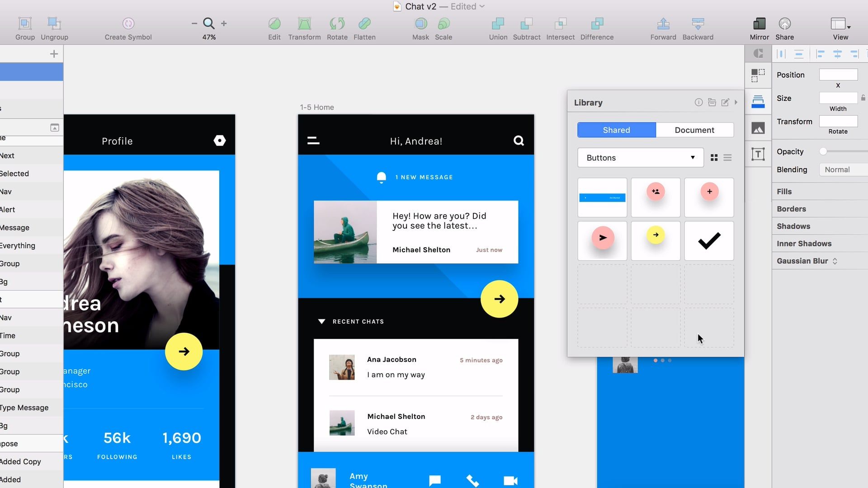This screenshot has width=868, height=488.
Task: Click the Position X input field
Action: pyautogui.click(x=838, y=75)
